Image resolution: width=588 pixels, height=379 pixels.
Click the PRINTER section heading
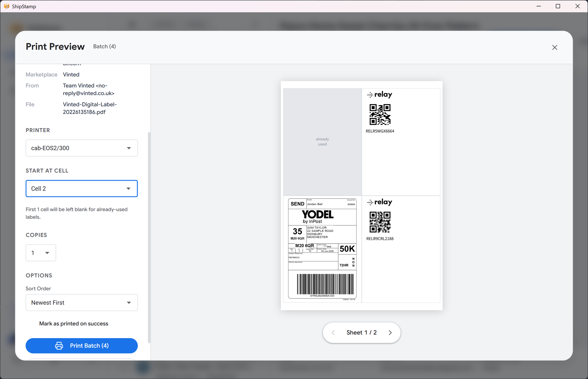38,130
